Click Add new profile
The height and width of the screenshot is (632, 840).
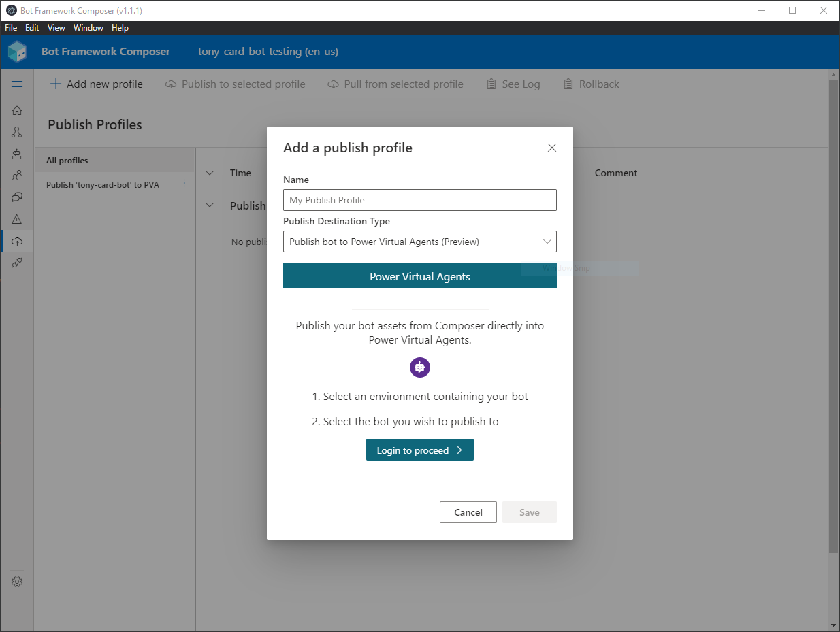pos(97,84)
